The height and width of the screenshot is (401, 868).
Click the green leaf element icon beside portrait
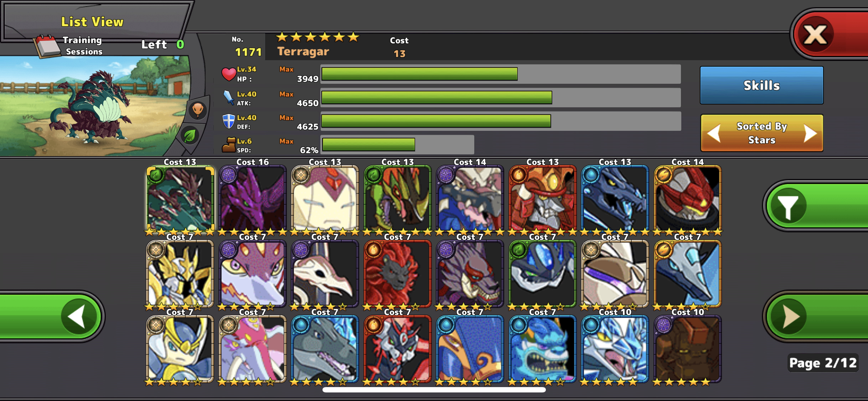pos(190,135)
